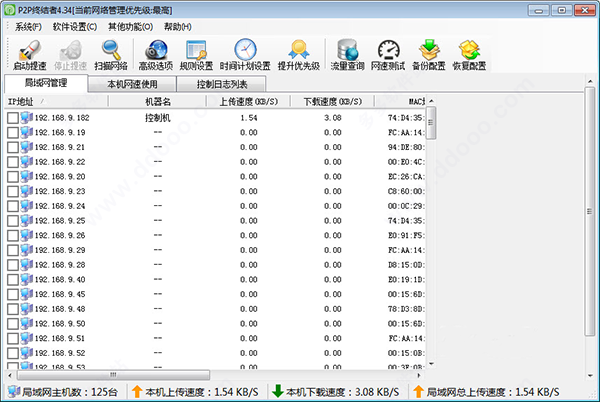
Task: Check the box for 192.168.9.23
Action: (x=13, y=191)
